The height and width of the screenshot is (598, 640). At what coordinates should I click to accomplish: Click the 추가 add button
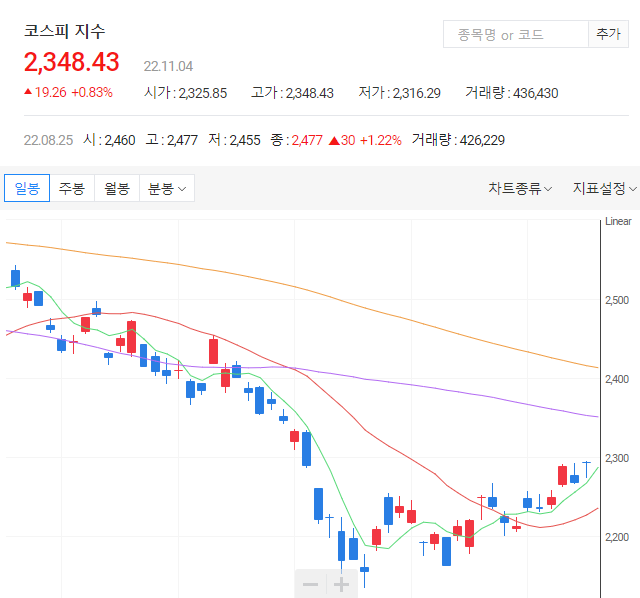tap(608, 34)
